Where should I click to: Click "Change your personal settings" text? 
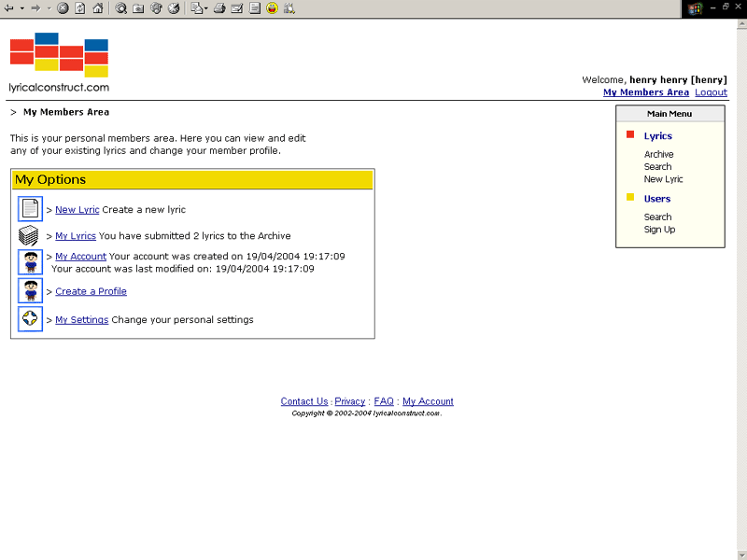pos(182,320)
